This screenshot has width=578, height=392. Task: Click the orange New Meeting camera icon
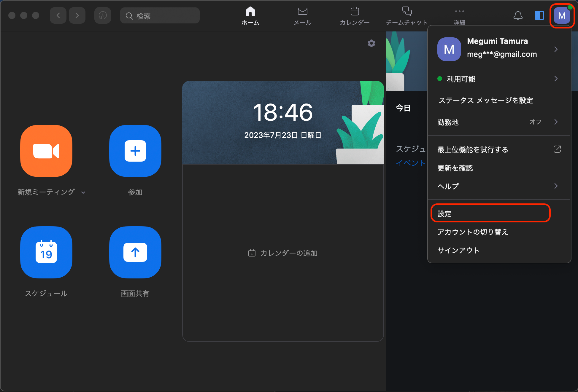(x=46, y=151)
